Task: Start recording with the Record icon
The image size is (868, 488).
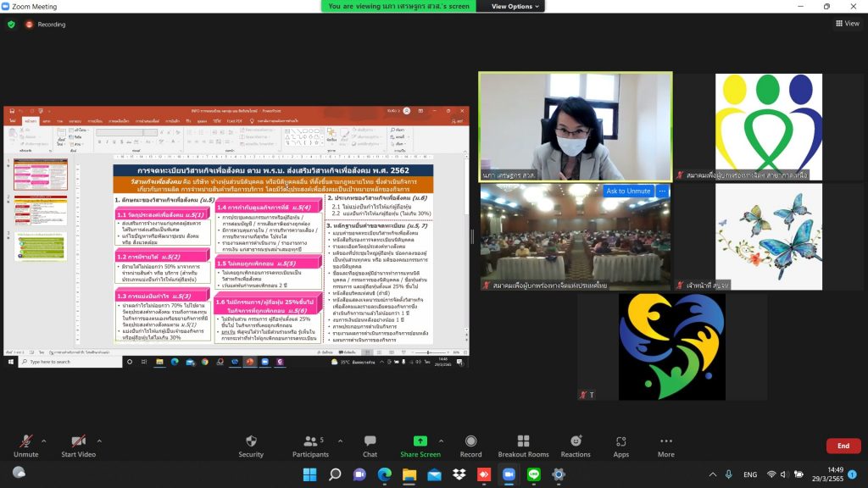Action: click(x=470, y=441)
